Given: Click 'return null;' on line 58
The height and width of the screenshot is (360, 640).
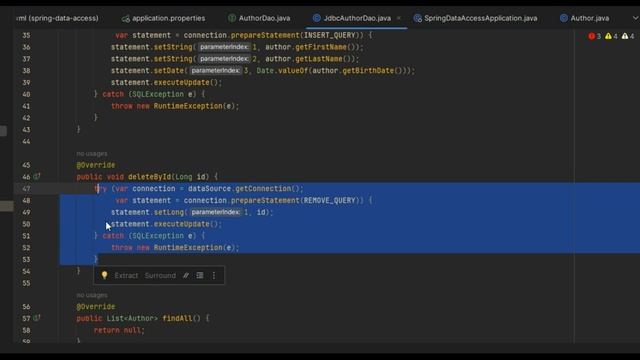Looking at the screenshot, I should [x=119, y=330].
